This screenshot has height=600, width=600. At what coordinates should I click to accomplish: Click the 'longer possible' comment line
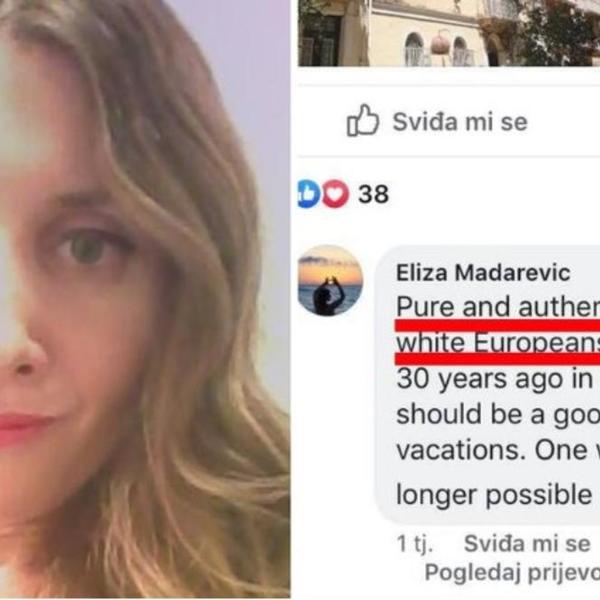[x=494, y=495]
